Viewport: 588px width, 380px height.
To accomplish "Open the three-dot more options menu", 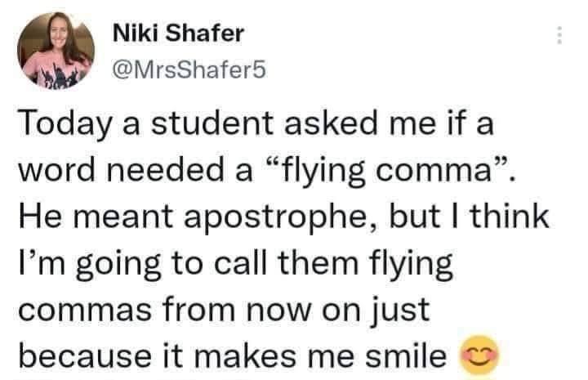I will click(559, 35).
